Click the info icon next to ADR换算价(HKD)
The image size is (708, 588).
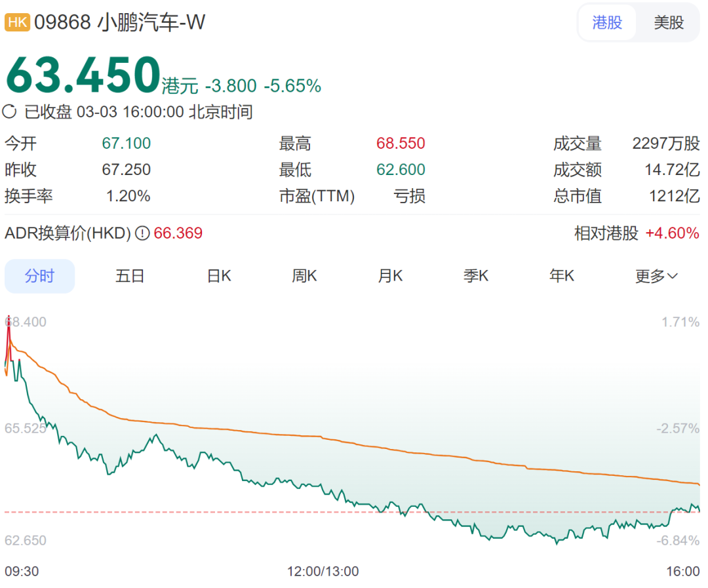click(142, 233)
